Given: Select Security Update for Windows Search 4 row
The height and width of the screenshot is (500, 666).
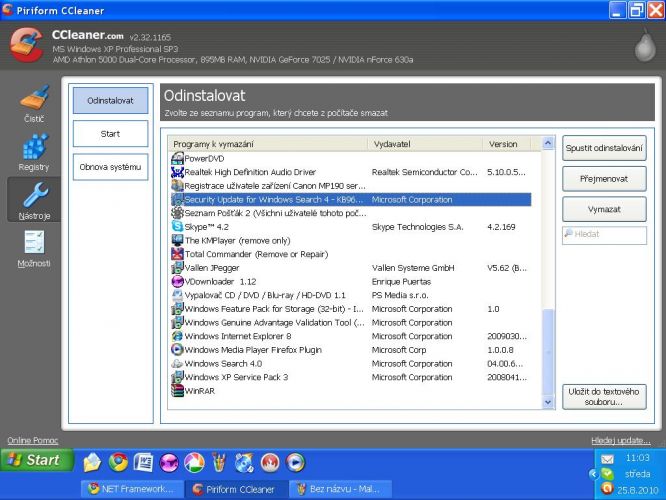Looking at the screenshot, I should click(x=351, y=200).
